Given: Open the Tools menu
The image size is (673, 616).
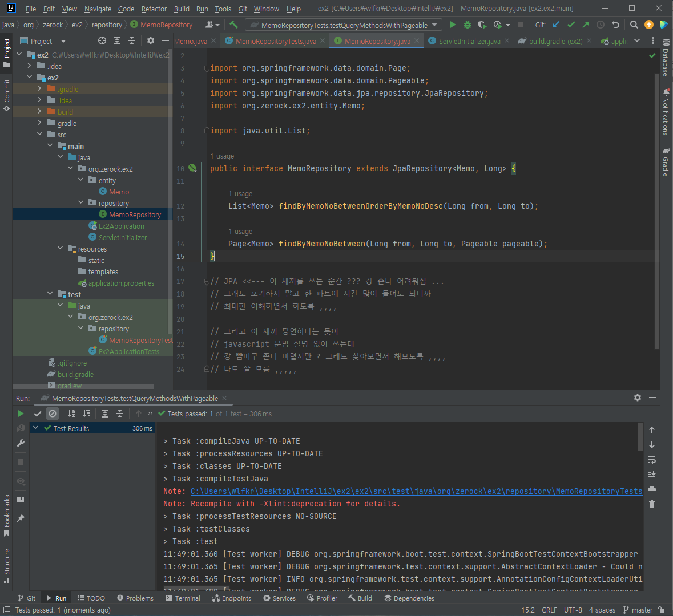Looking at the screenshot, I should point(223,9).
